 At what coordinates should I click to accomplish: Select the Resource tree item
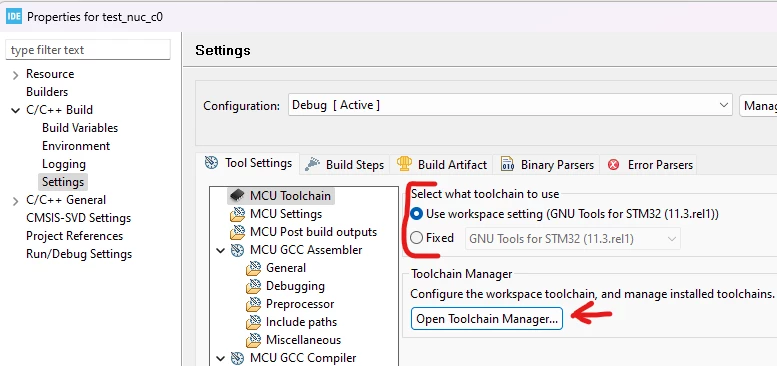(50, 74)
